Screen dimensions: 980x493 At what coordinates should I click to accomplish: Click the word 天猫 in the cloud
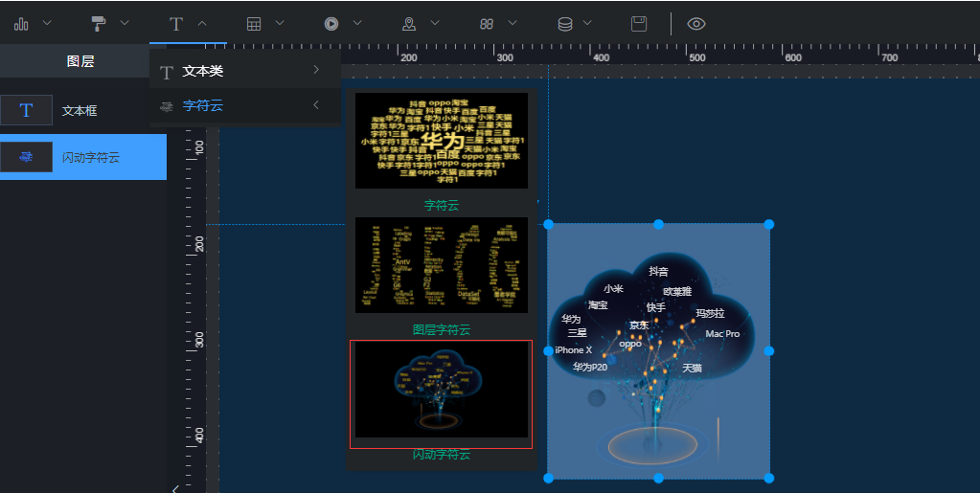coord(692,368)
